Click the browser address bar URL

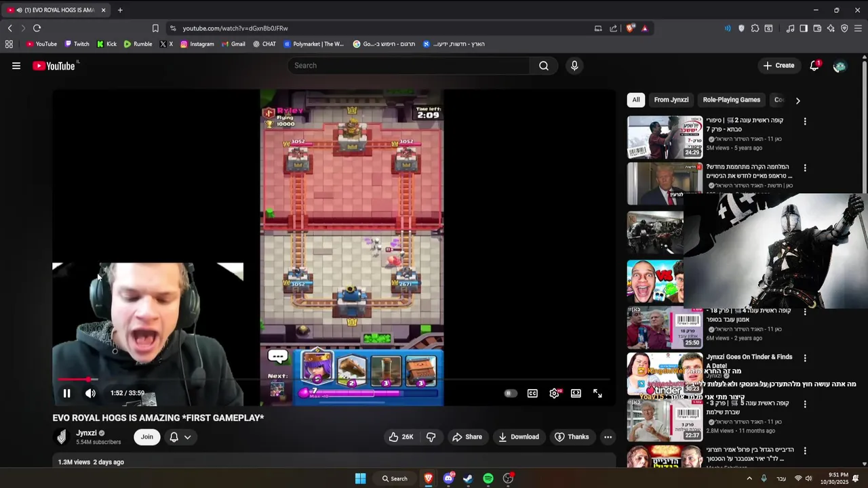pos(235,28)
